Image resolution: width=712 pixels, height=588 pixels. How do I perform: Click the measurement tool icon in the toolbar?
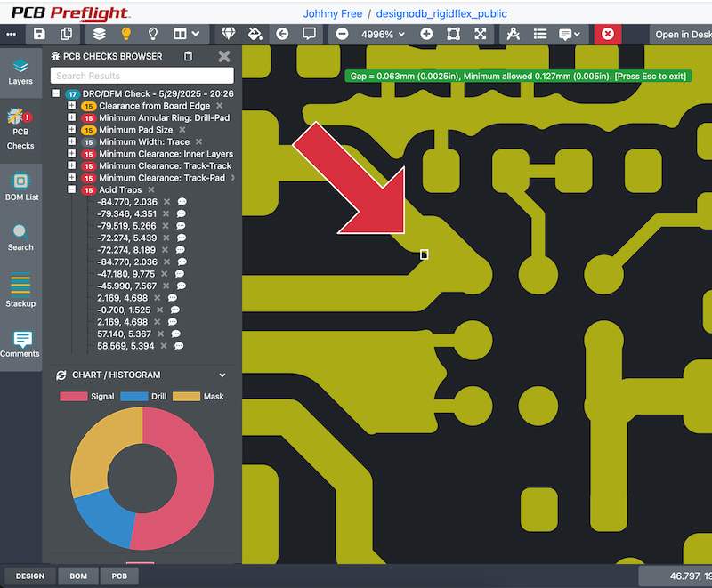pos(228,34)
